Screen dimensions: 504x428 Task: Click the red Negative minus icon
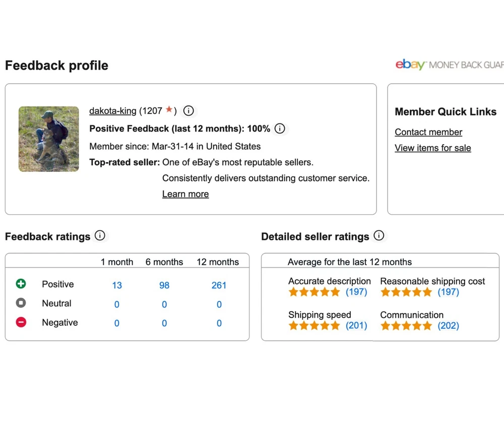coord(21,322)
